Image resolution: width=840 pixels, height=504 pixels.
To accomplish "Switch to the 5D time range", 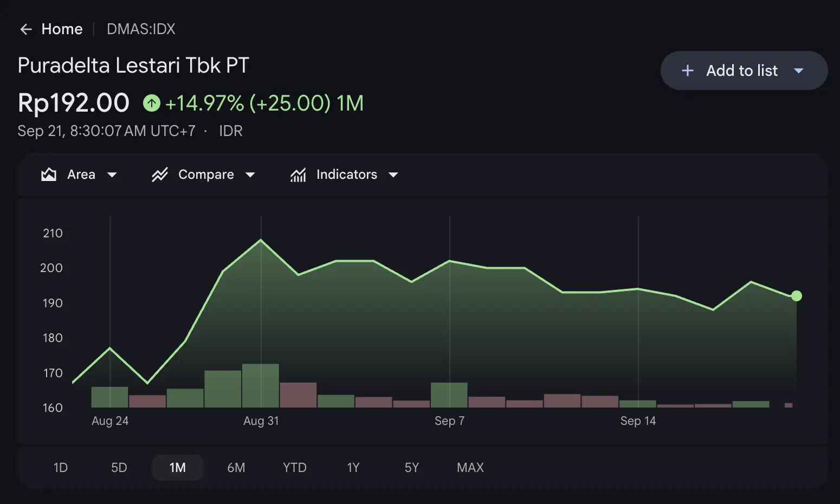I will point(119,468).
